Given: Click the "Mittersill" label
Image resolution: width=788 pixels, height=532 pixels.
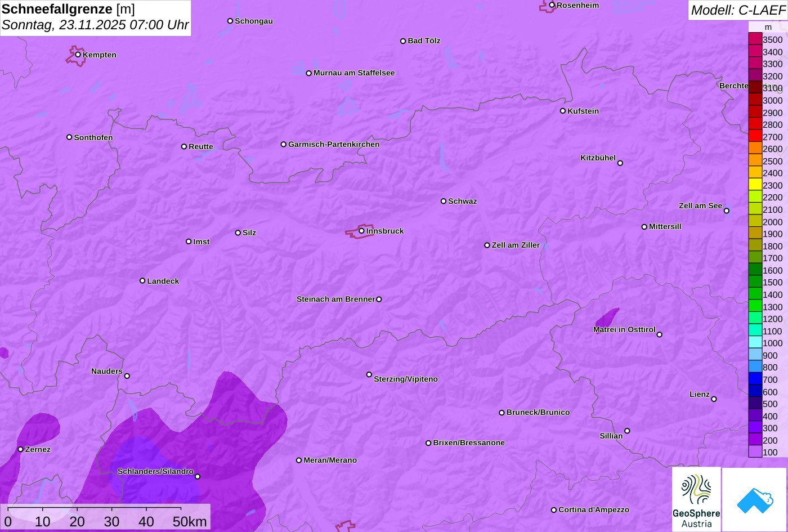Looking at the screenshot, I should click(x=665, y=227).
